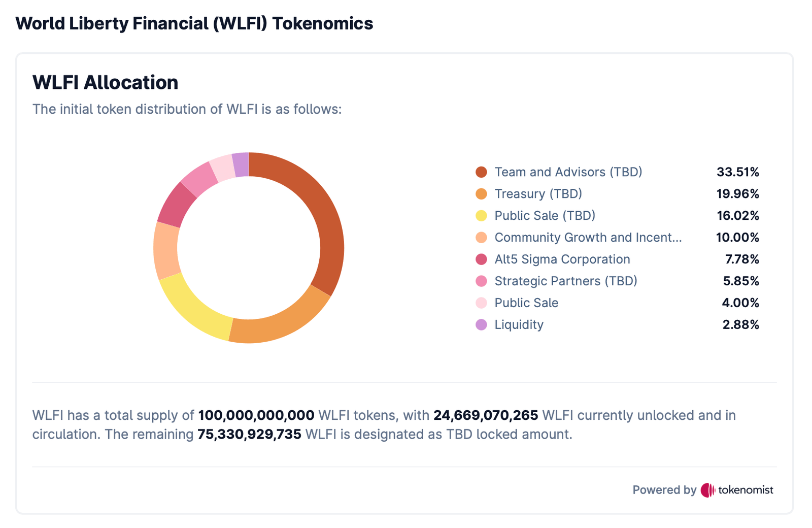812x528 pixels.
Task: Click the yellow Public Sale (TBD) dot
Action: [481, 216]
